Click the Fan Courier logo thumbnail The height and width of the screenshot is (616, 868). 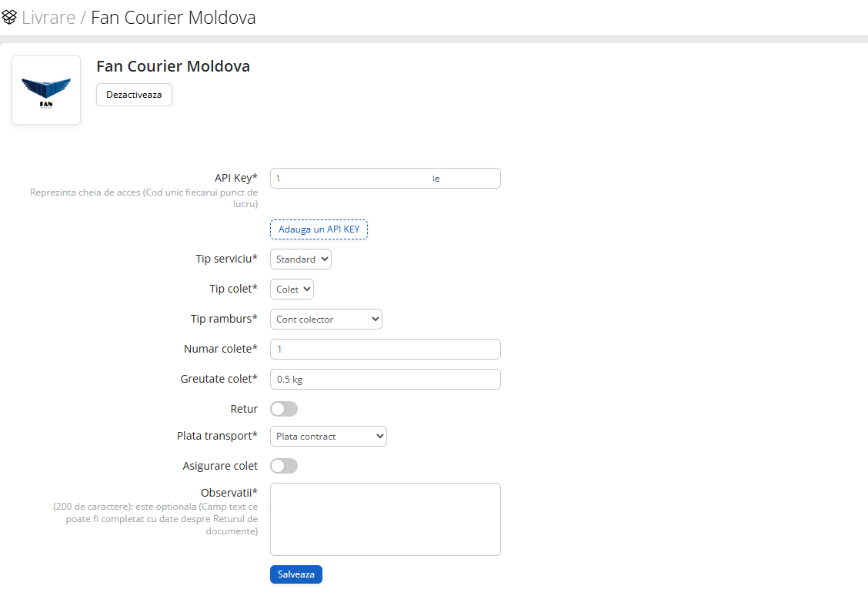[46, 90]
